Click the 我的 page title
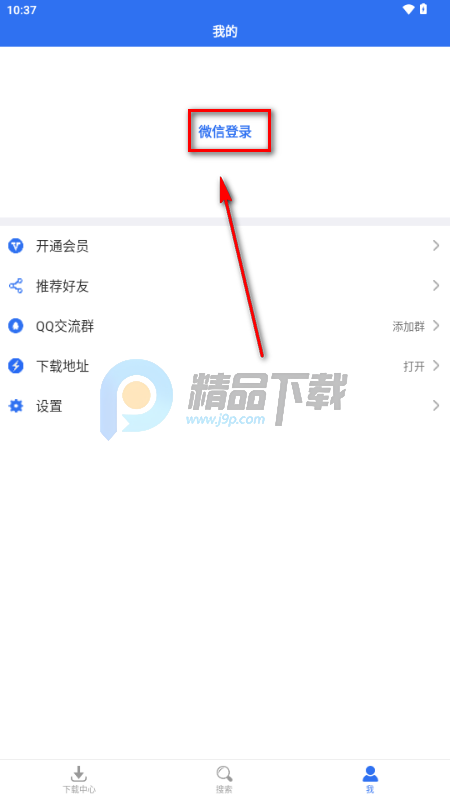This screenshot has width=450, height=800. (x=225, y=32)
